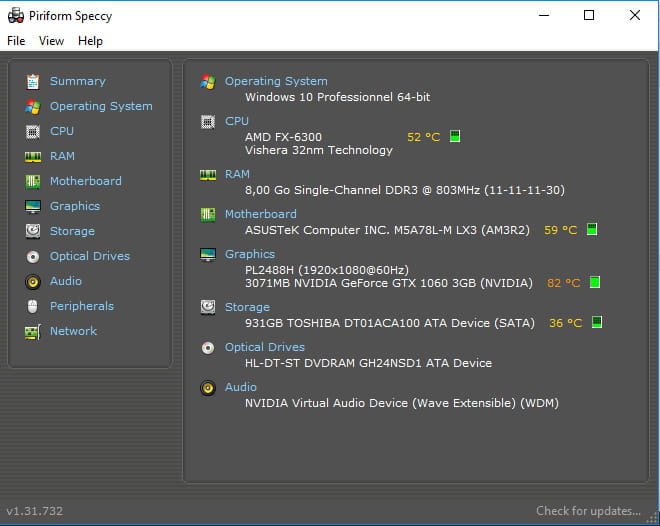660x526 pixels.
Task: Click the Graphics heading in main panel
Action: 250,254
